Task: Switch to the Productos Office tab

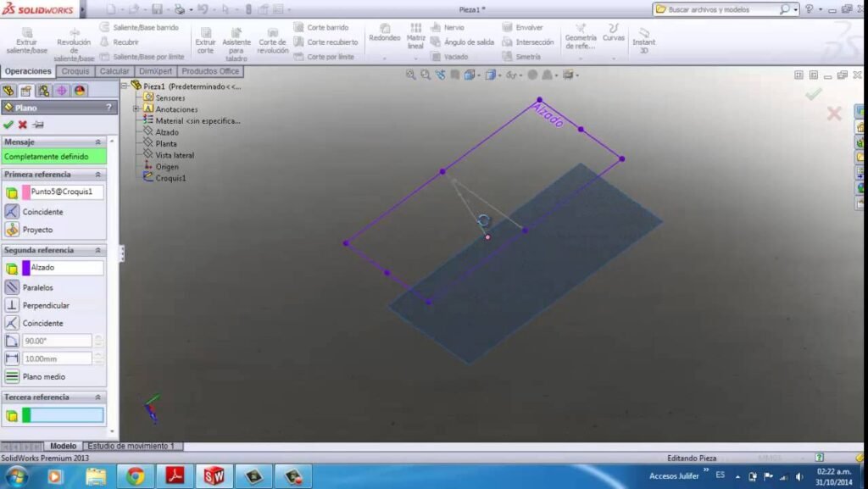Action: pyautogui.click(x=210, y=71)
